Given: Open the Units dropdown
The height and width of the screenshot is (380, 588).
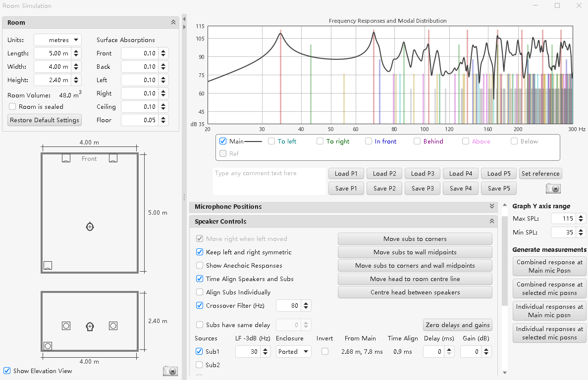Looking at the screenshot, I should (x=58, y=40).
